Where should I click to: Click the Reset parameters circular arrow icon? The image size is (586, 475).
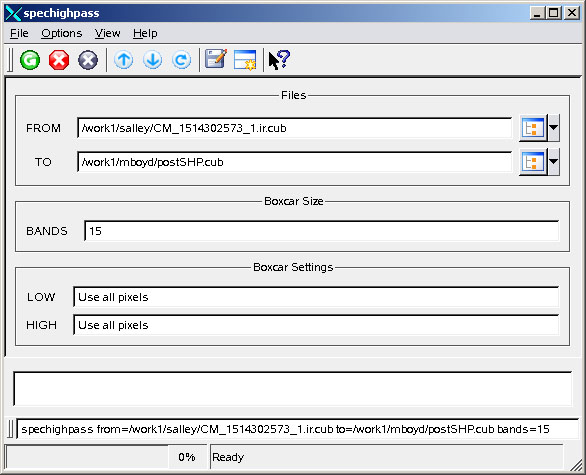pyautogui.click(x=182, y=60)
